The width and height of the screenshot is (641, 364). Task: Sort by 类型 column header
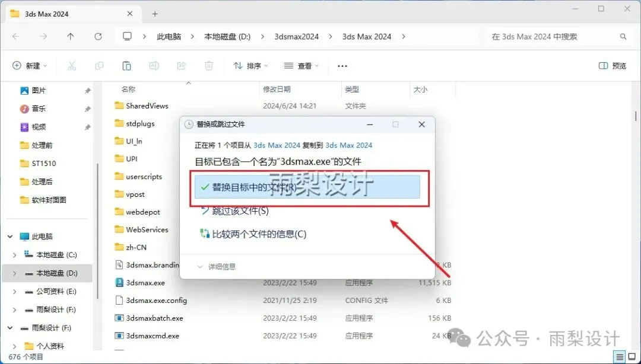pos(352,89)
